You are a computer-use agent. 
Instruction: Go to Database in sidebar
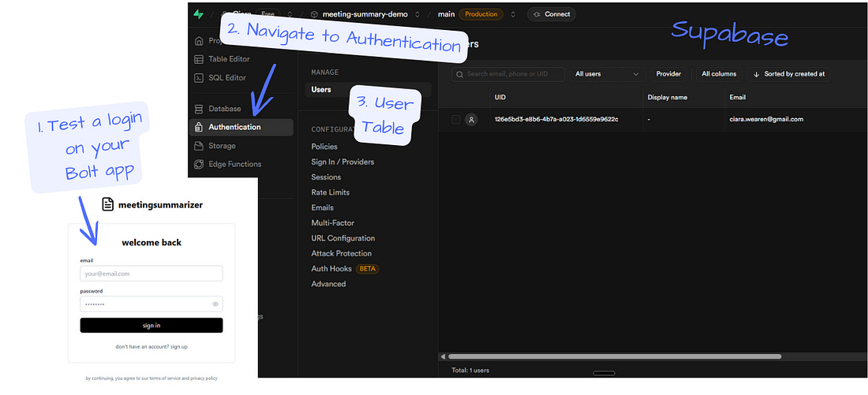(x=225, y=109)
